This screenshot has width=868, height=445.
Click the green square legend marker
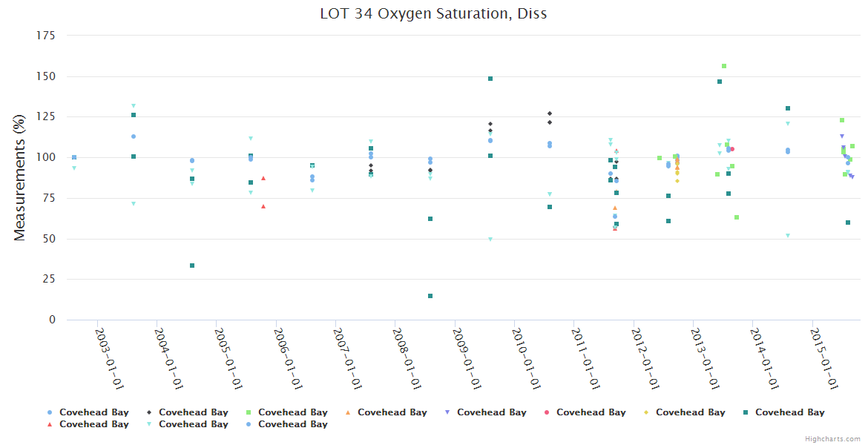249,412
